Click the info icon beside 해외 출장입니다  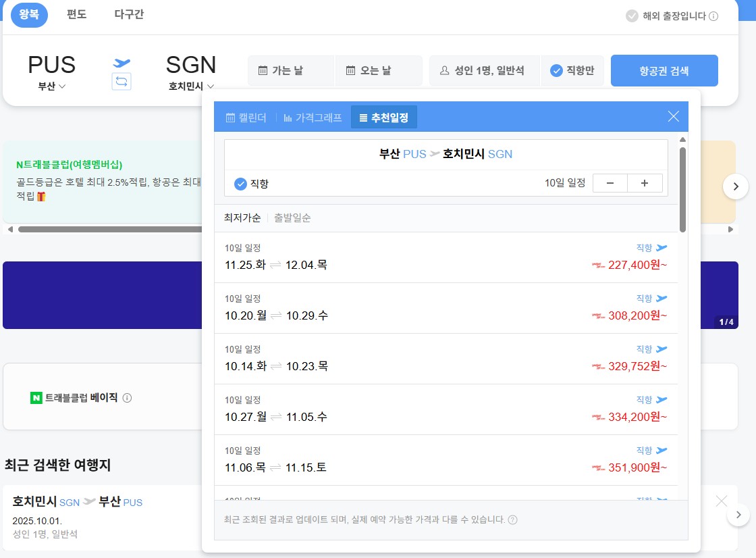pos(713,16)
